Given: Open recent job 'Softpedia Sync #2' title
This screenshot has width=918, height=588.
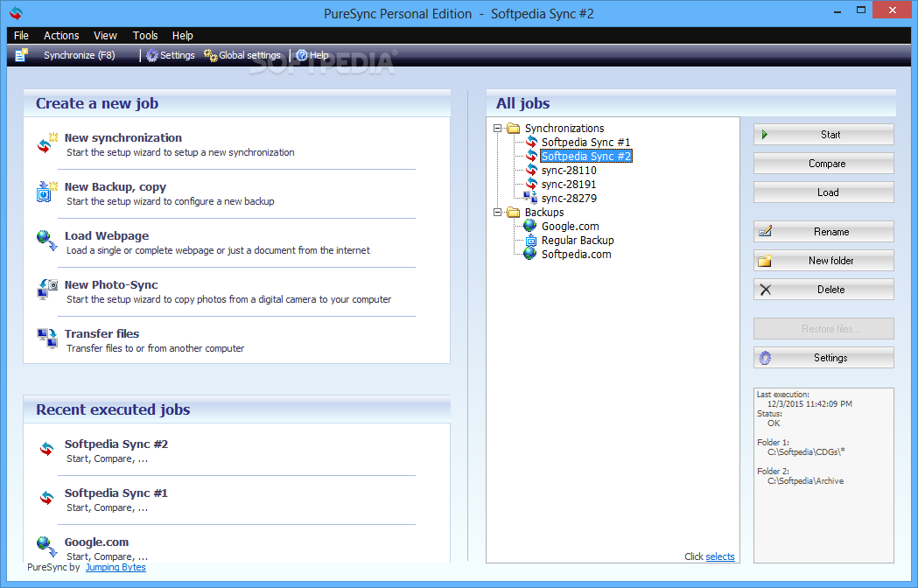Looking at the screenshot, I should [x=116, y=444].
